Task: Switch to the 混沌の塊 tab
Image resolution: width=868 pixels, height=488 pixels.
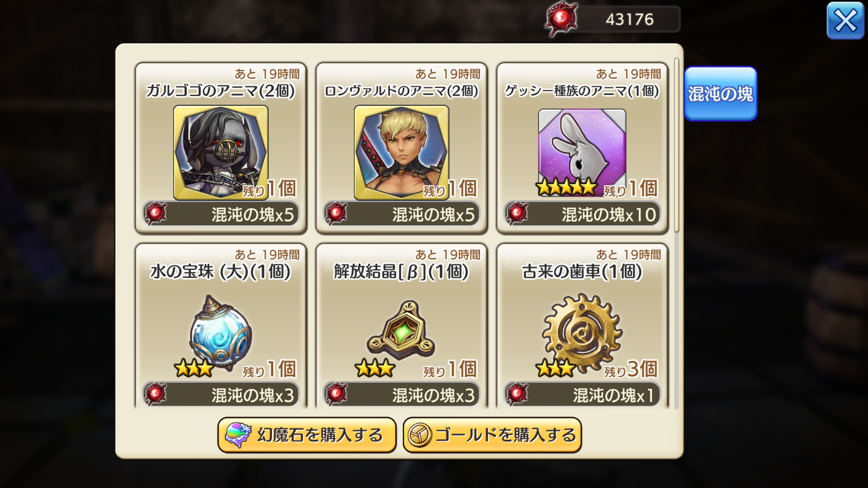Action: coord(720,94)
